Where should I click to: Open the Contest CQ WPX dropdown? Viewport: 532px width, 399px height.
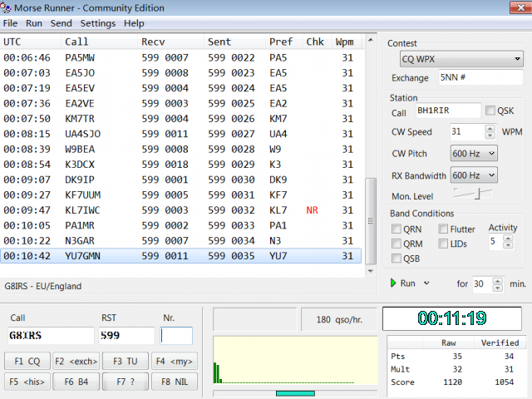pyautogui.click(x=461, y=59)
